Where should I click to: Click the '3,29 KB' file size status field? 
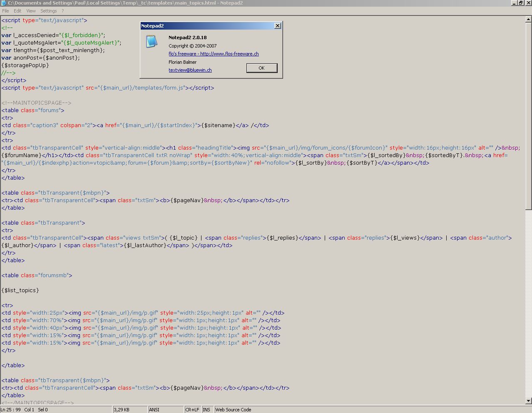pos(130,410)
